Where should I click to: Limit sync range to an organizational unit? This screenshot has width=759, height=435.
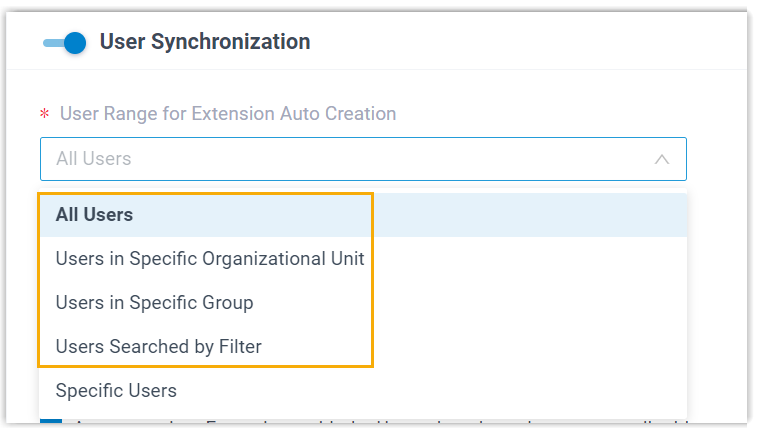[x=210, y=259]
